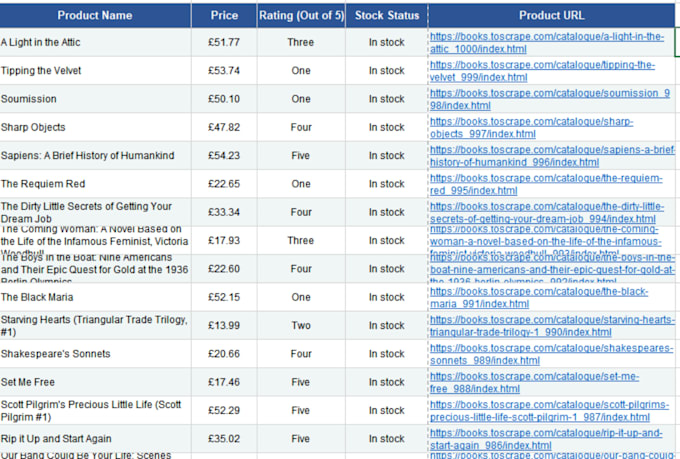680x459 pixels.
Task: Open the Set Me Free catalogue link
Action: (534, 383)
